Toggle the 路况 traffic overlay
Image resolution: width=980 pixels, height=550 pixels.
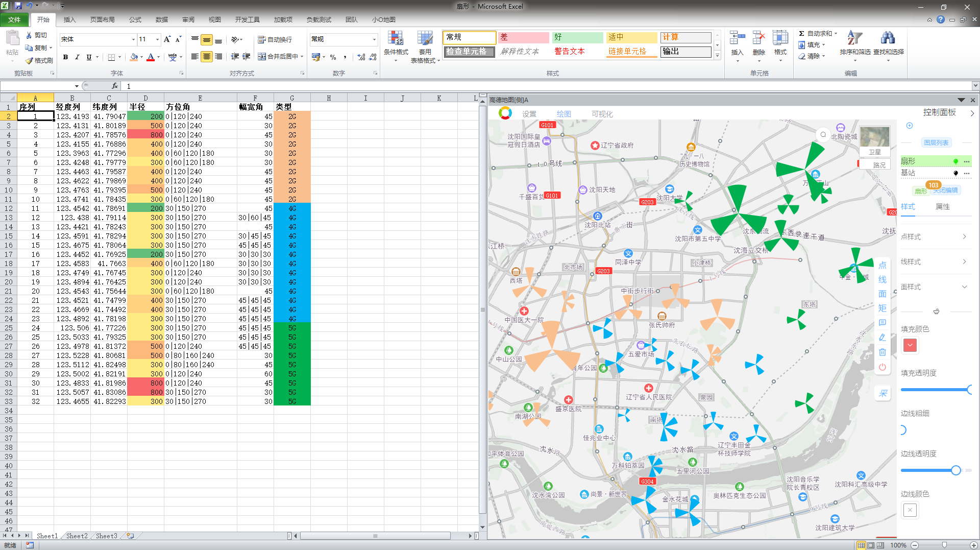point(875,164)
